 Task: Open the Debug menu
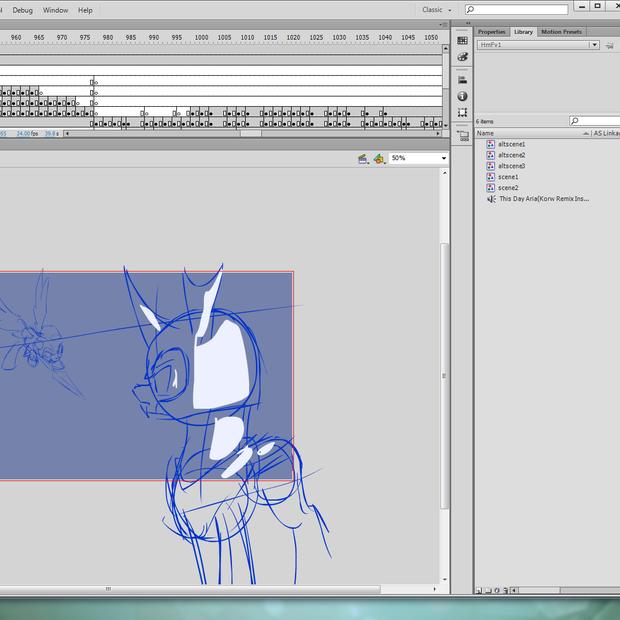pos(23,10)
